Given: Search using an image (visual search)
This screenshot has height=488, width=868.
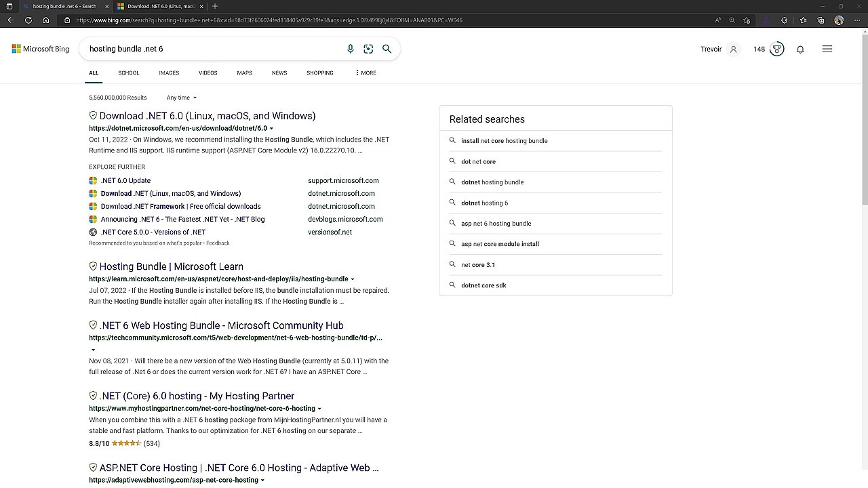Looking at the screenshot, I should (368, 49).
